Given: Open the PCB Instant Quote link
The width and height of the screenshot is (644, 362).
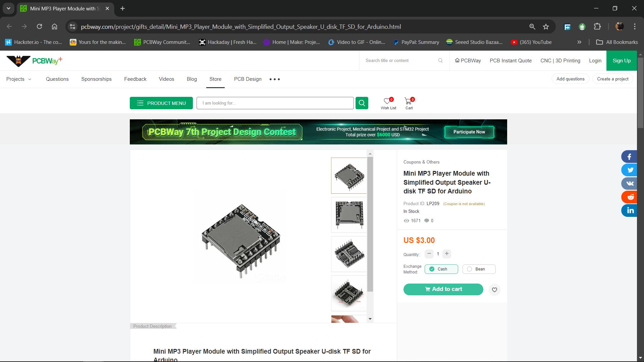Looking at the screenshot, I should pos(511,61).
